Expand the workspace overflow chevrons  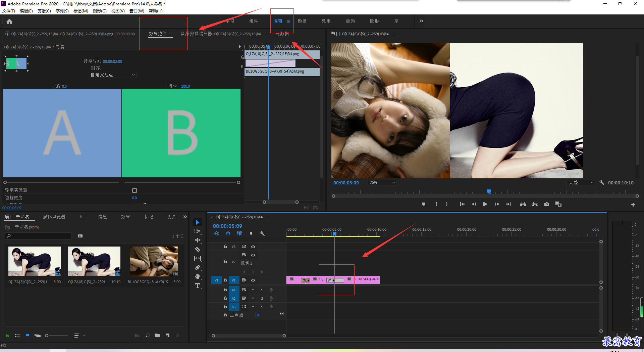(x=422, y=21)
